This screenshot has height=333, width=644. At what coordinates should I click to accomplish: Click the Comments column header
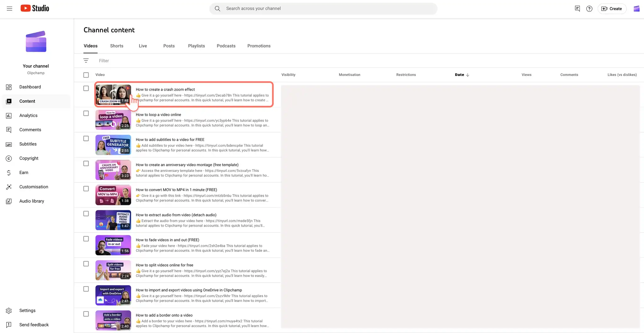pyautogui.click(x=569, y=75)
